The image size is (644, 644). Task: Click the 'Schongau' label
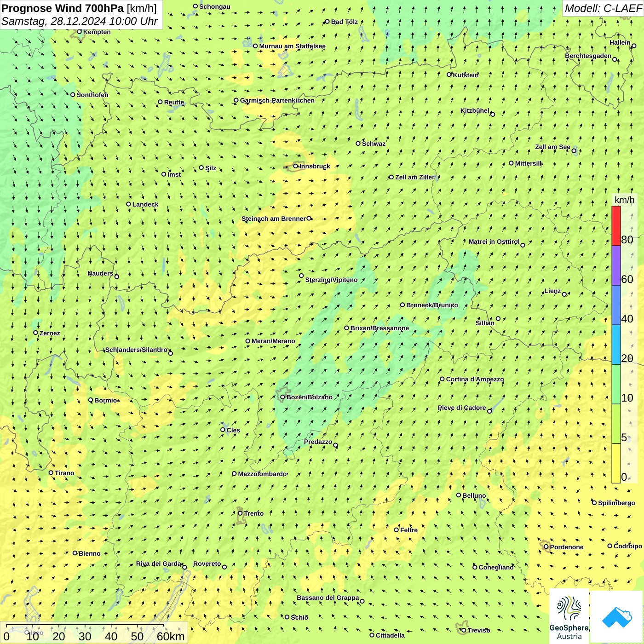click(215, 6)
